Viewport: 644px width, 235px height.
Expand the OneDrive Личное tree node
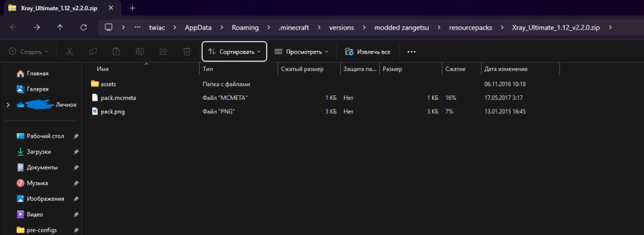(x=8, y=105)
